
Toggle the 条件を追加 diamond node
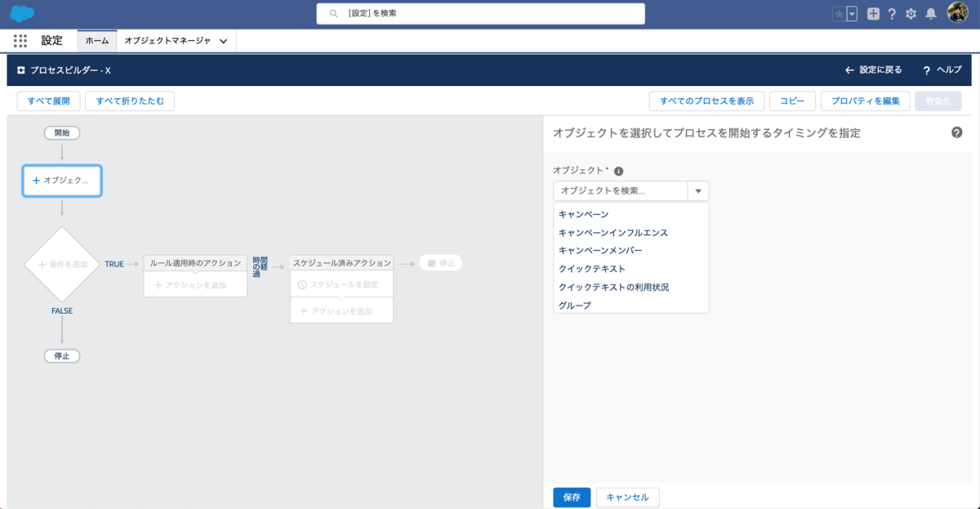62,264
